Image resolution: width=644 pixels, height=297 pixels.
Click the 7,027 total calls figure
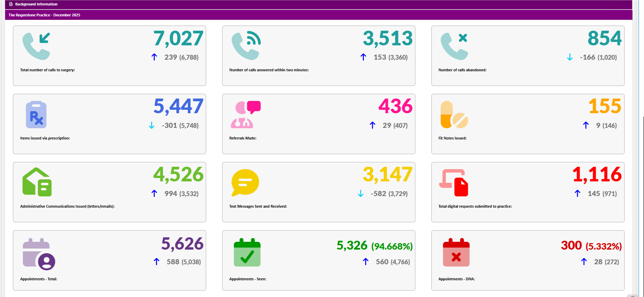[x=178, y=39]
